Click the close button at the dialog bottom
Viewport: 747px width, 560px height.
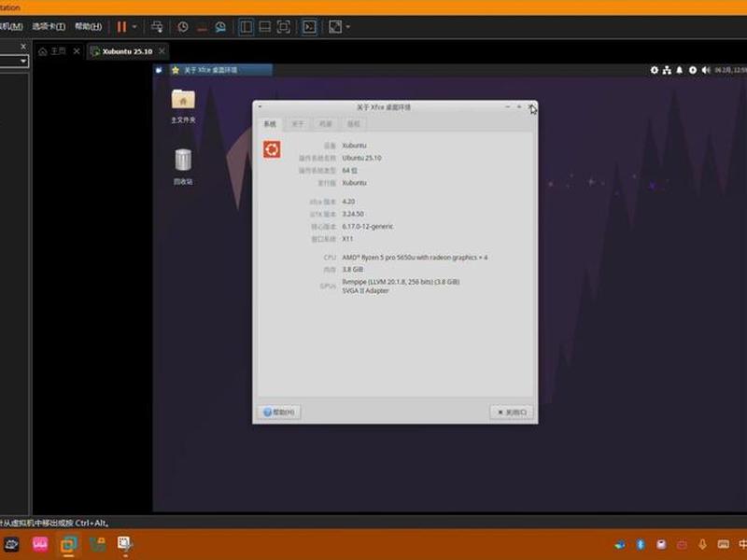point(512,412)
